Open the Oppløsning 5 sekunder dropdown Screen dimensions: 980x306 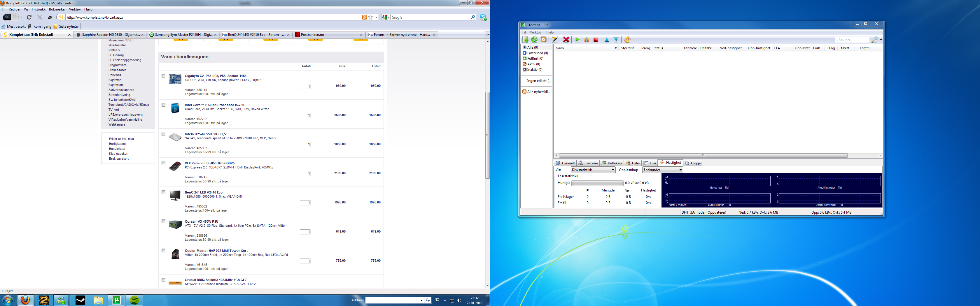coord(663,170)
